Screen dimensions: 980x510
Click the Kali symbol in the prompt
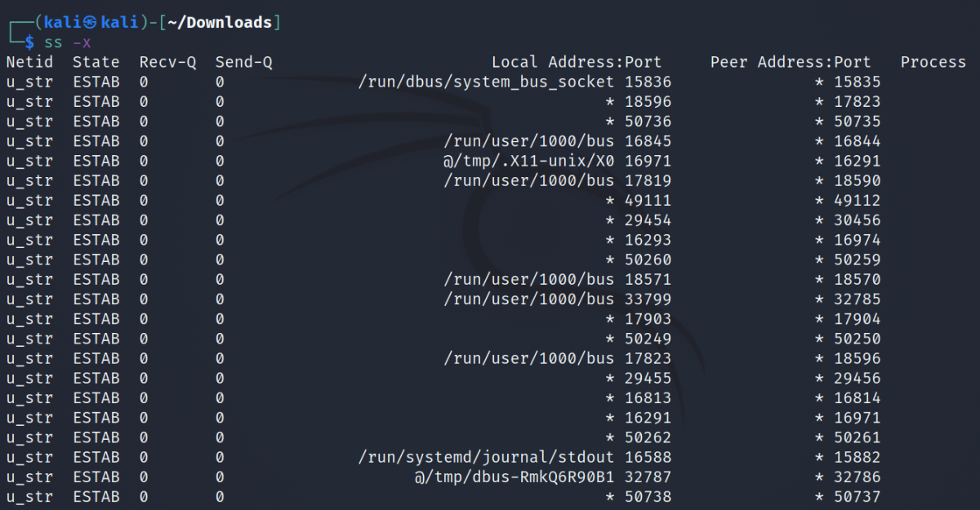[x=91, y=22]
